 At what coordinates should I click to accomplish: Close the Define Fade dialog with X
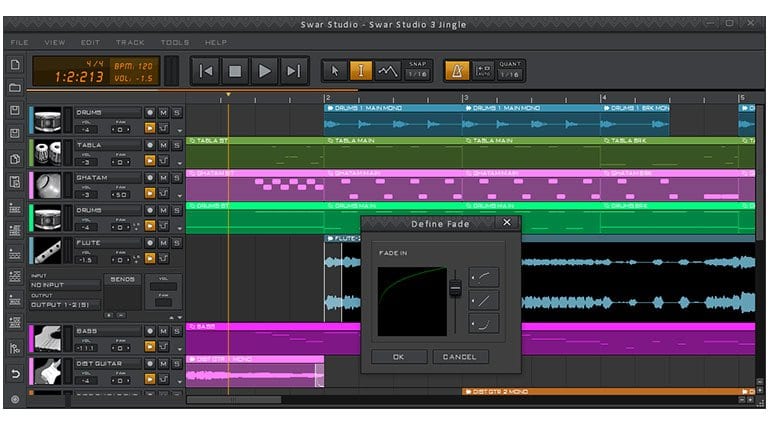tap(507, 223)
